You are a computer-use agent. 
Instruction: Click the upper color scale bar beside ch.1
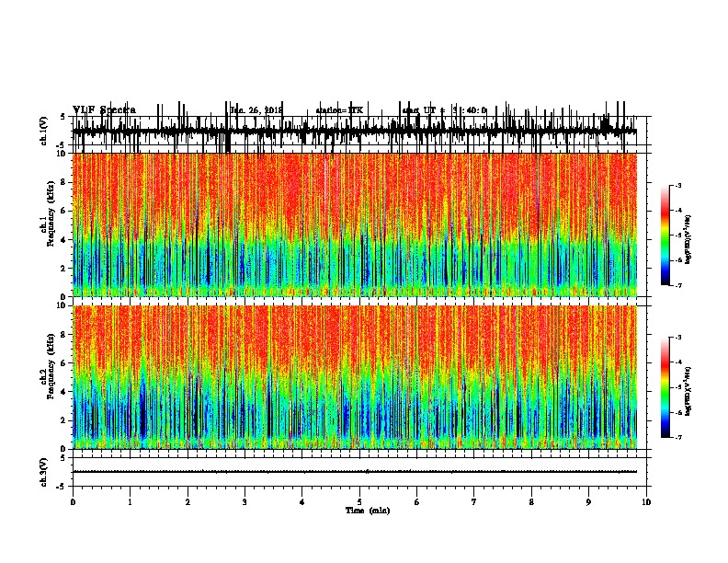[665, 236]
